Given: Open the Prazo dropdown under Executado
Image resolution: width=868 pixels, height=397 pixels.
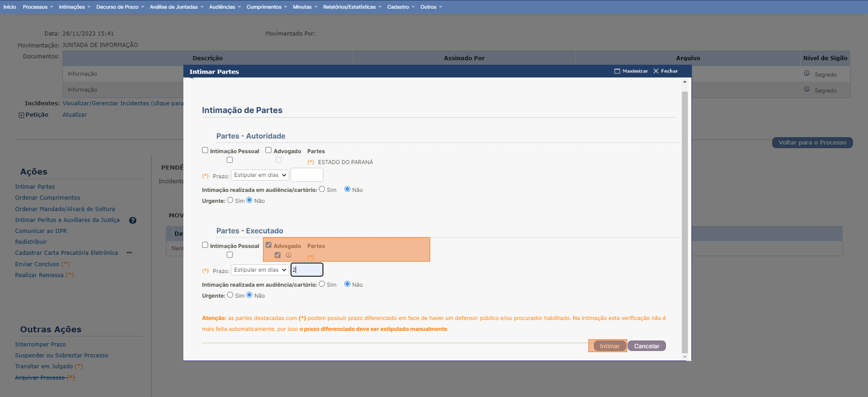Looking at the screenshot, I should (260, 270).
